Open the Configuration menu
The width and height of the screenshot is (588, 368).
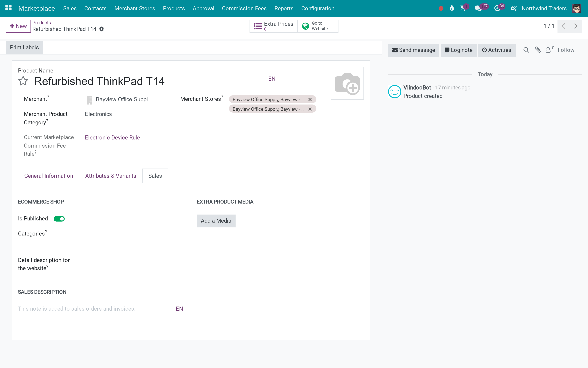pos(318,8)
